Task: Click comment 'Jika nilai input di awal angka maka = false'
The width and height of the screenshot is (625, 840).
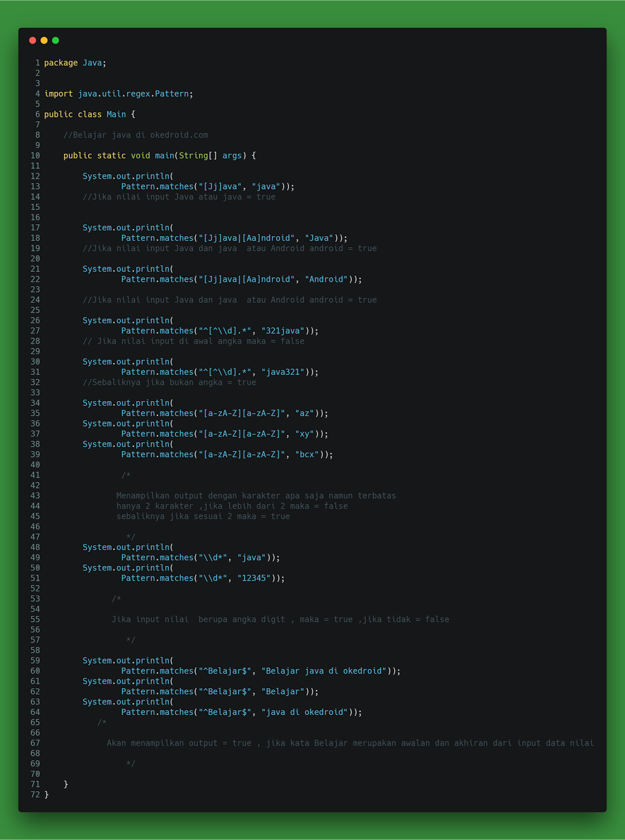Action: pyautogui.click(x=194, y=341)
